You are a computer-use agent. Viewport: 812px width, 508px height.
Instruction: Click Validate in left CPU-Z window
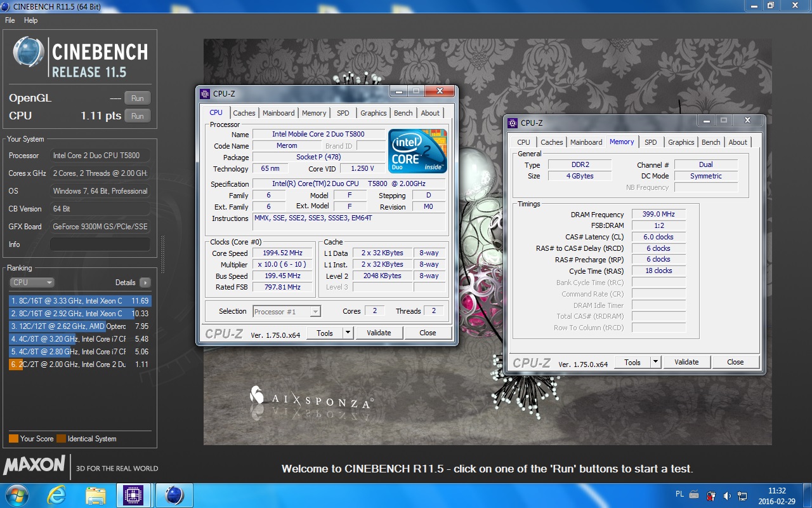click(x=379, y=333)
